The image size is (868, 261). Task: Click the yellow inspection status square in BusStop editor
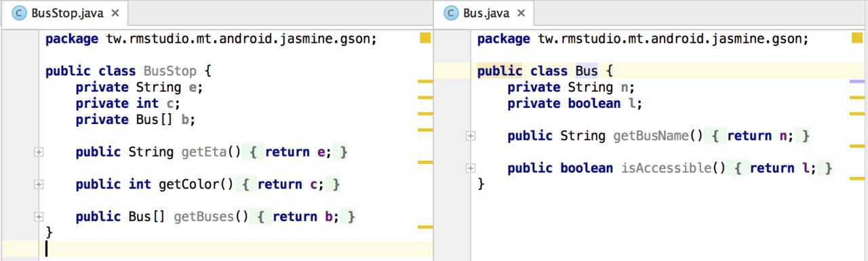point(425,38)
